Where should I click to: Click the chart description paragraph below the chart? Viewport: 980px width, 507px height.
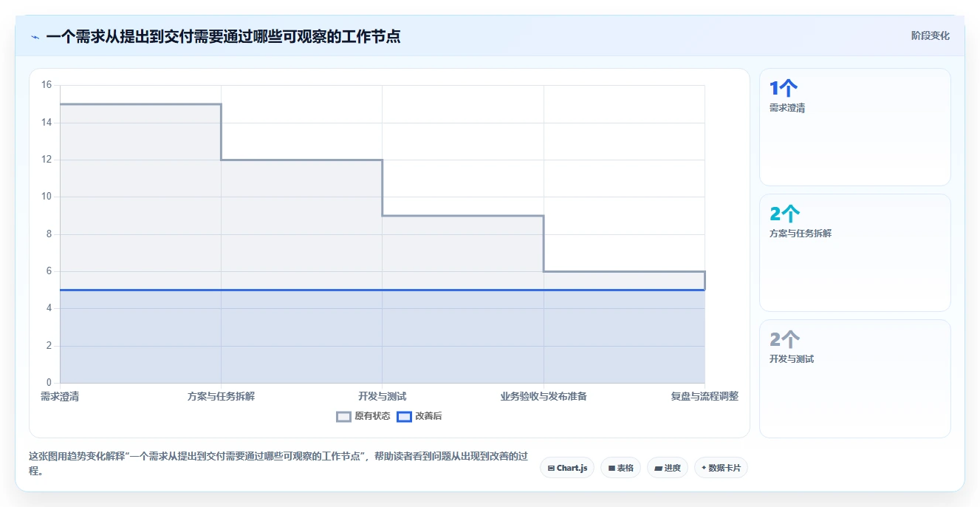click(278, 463)
